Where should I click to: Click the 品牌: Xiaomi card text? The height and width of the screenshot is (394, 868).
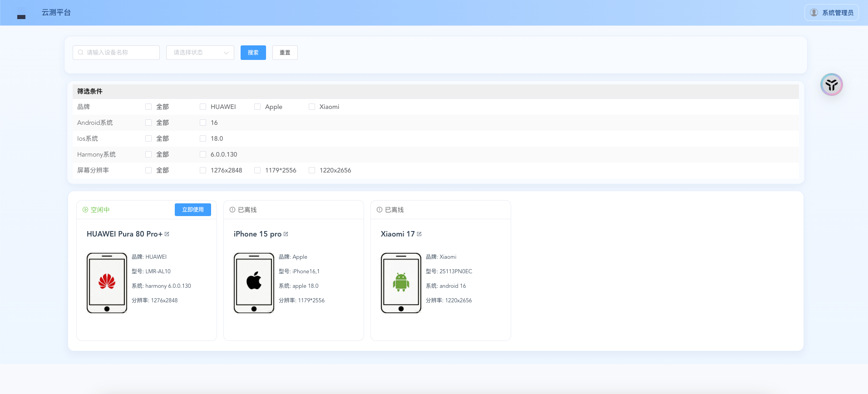coord(441,257)
